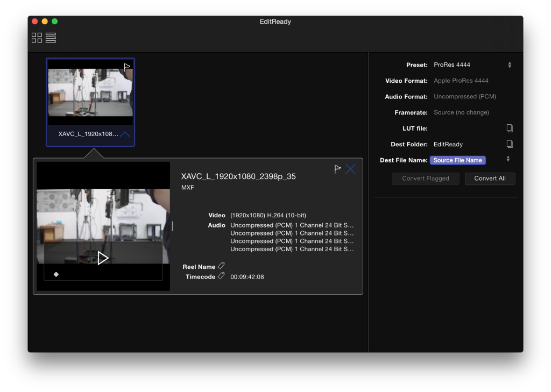Switch to grid view layout
This screenshot has height=392, width=551.
click(37, 38)
